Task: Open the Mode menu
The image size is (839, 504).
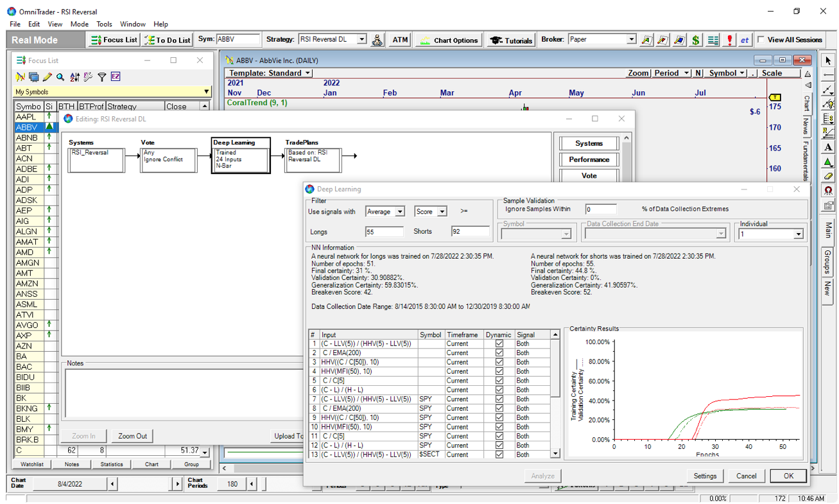Action: (80, 24)
